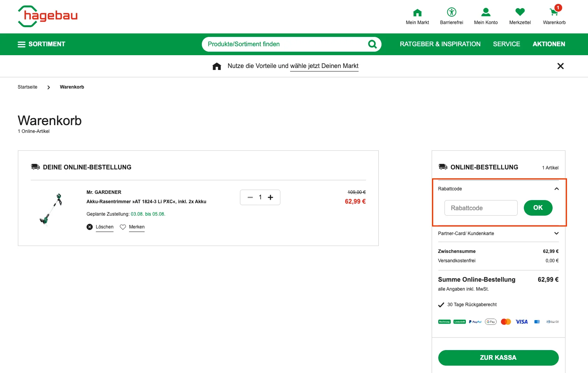This screenshot has height=373, width=588.
Task: Click the 62,99 € red item price
Action: [x=355, y=202]
